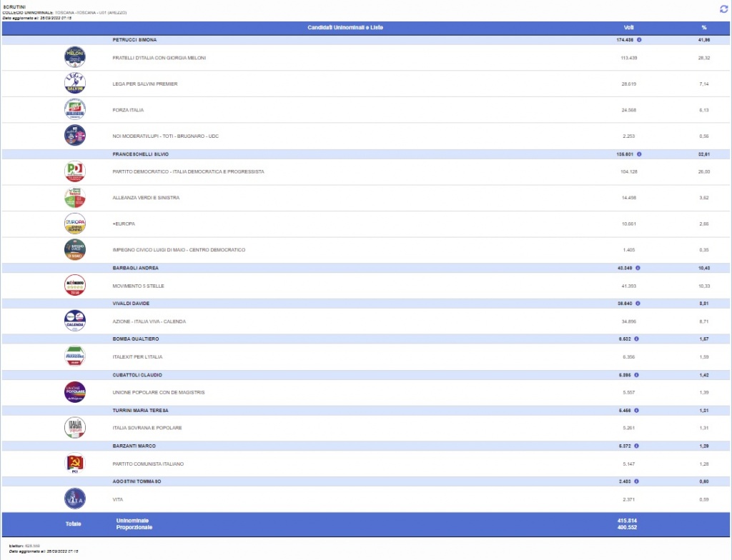The image size is (732, 560).
Task: Click the Partito Comunista Italiano logo
Action: [75, 464]
